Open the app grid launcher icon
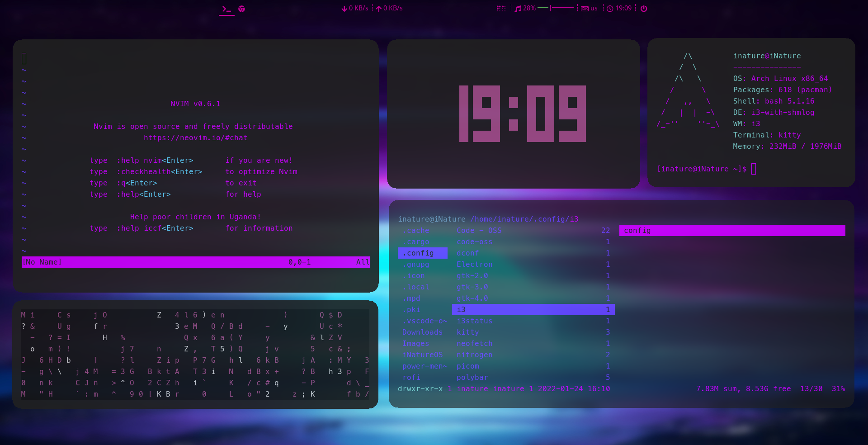The image size is (868, 445). 501,9
